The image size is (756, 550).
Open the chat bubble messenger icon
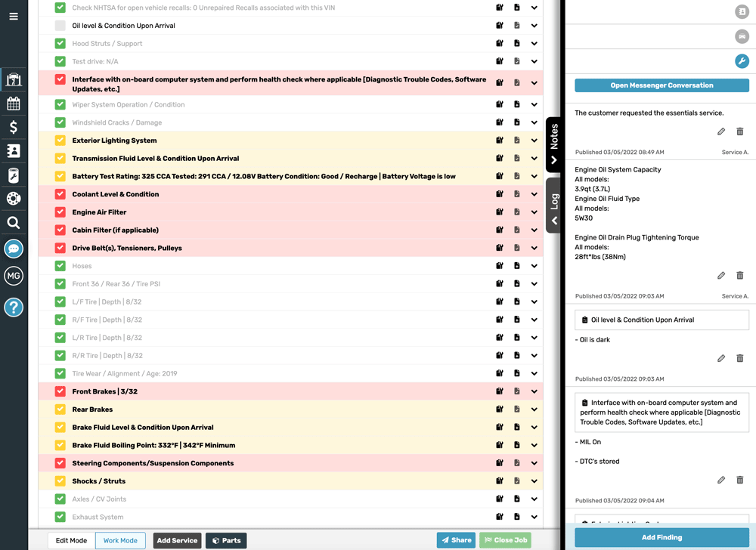pos(14,249)
